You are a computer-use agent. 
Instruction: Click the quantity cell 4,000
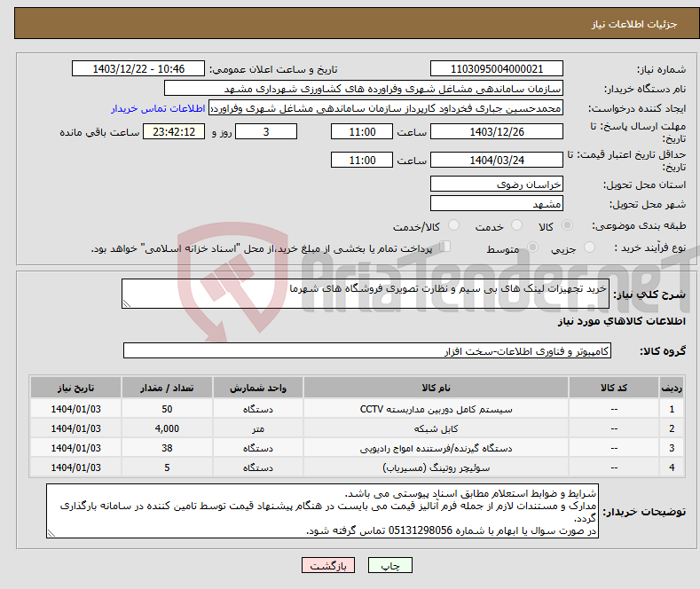[167, 428]
